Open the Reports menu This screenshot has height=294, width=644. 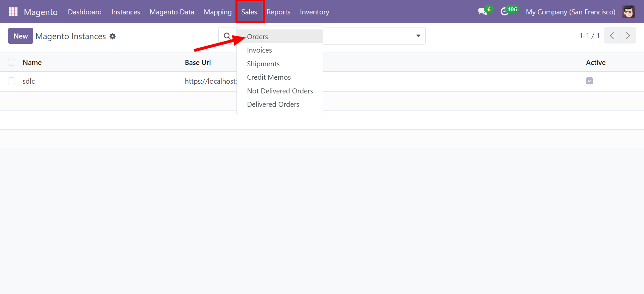point(278,12)
